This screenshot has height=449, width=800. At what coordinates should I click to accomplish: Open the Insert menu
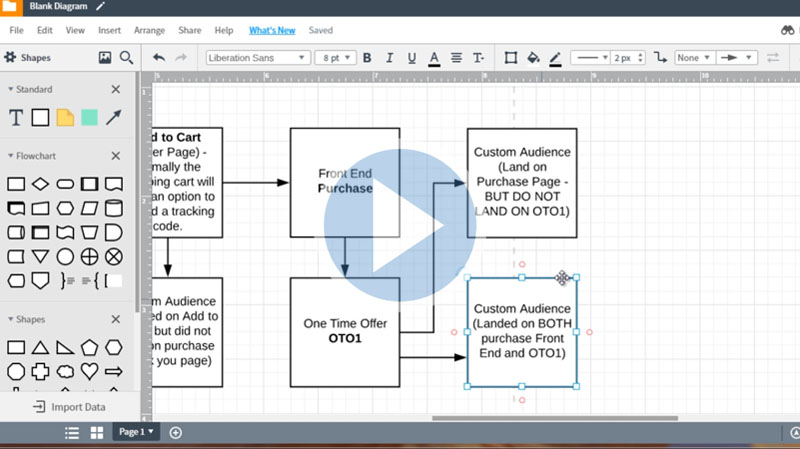[109, 30]
